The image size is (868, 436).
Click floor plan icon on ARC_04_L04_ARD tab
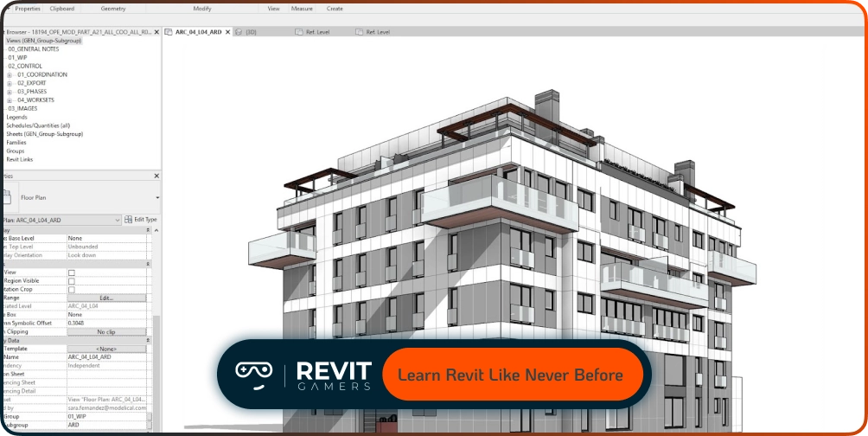[x=169, y=32]
